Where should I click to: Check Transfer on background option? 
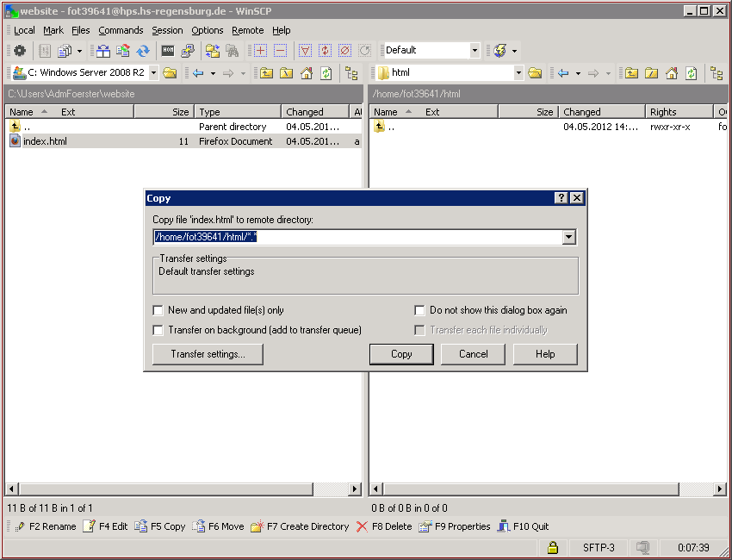tap(158, 330)
